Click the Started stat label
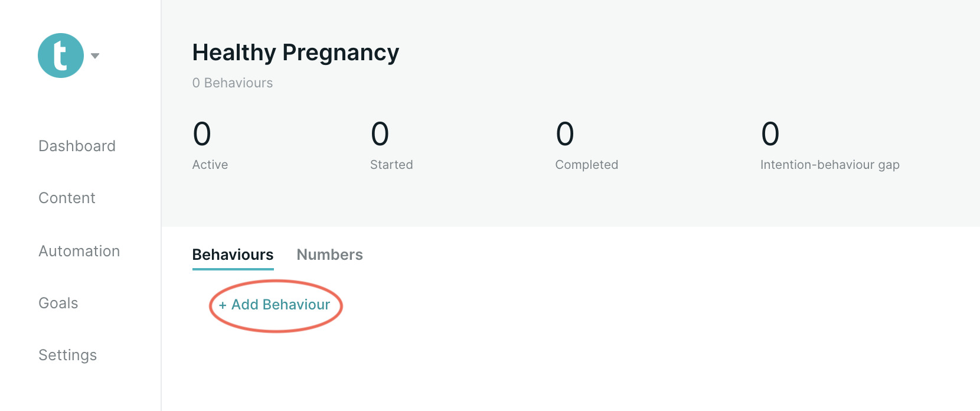This screenshot has width=980, height=411. [x=391, y=165]
